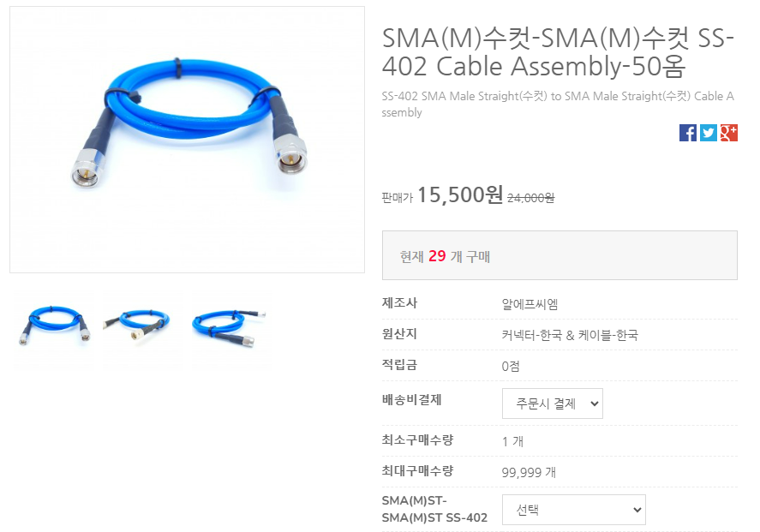Click the 배송비결제 row label

411,400
